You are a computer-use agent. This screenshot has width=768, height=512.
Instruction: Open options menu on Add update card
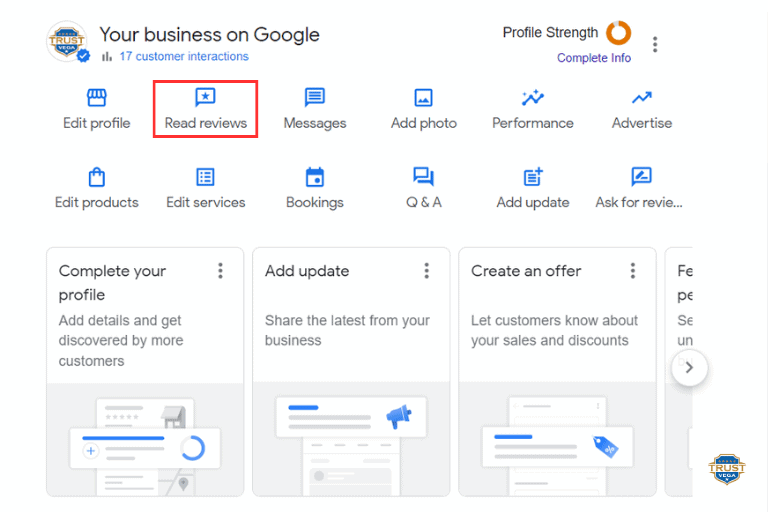427,270
